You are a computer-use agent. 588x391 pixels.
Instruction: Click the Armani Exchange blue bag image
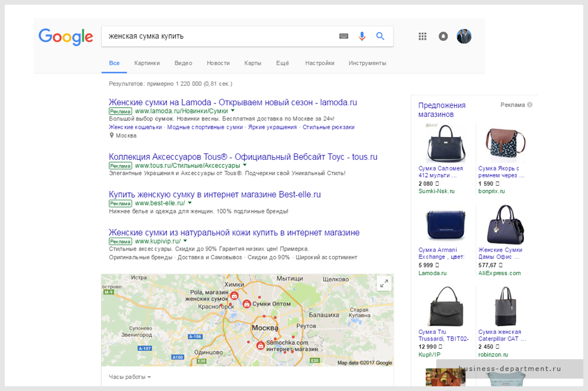(446, 225)
